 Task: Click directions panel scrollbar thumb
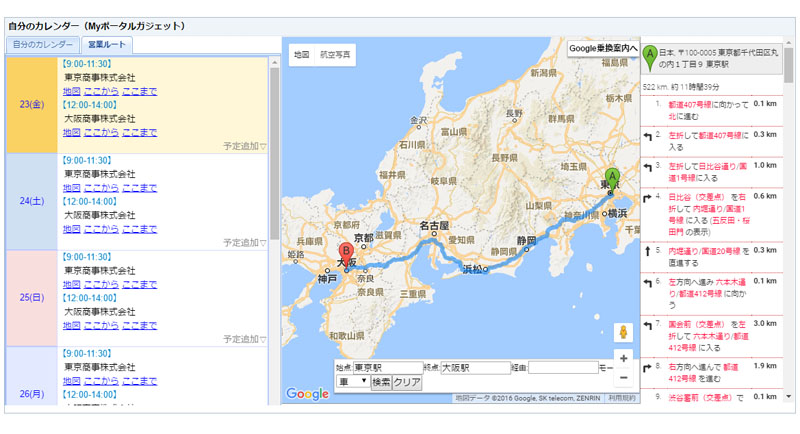click(789, 65)
